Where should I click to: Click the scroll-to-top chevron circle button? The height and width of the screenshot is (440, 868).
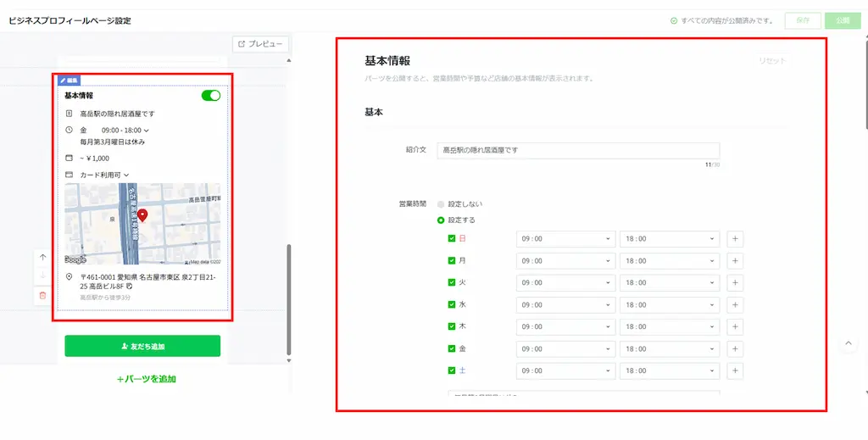848,343
